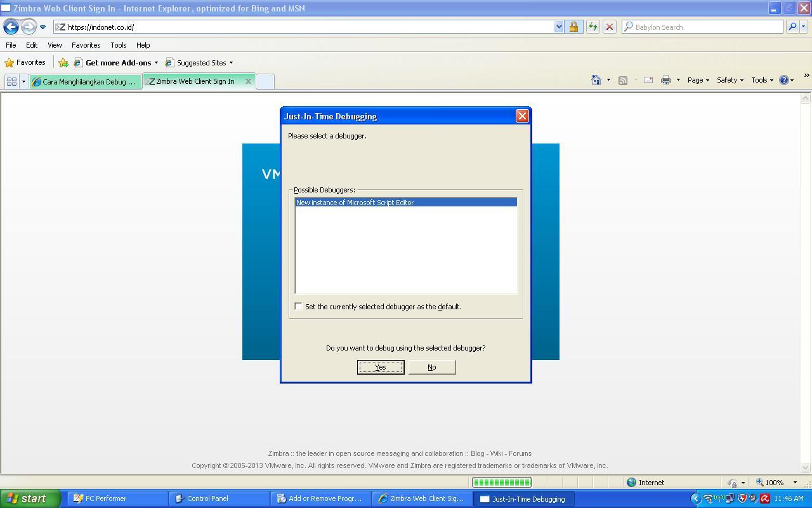Screen dimensions: 812x508
Task: Switch to Cara Menghilangkan Debug tab
Action: (85, 81)
